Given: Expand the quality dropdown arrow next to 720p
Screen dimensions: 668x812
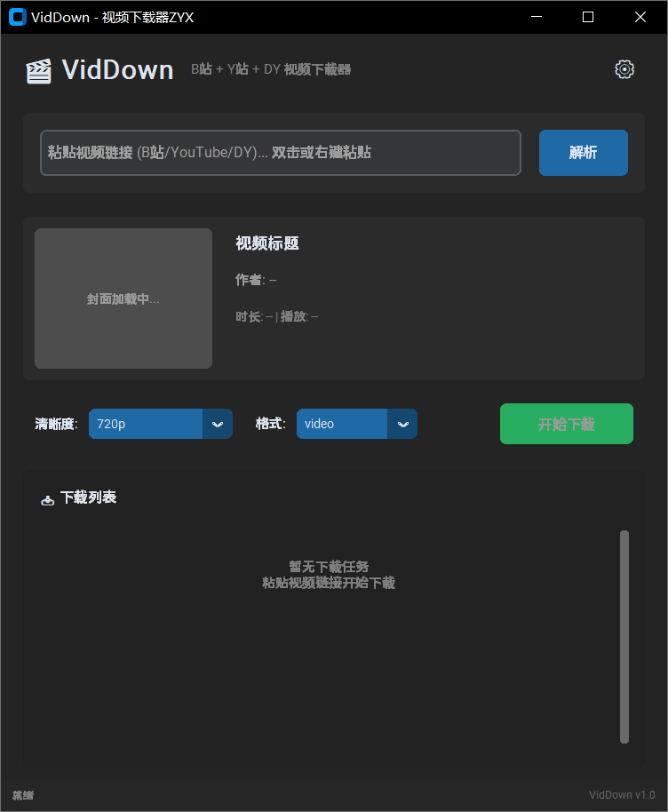Looking at the screenshot, I should [x=218, y=424].
